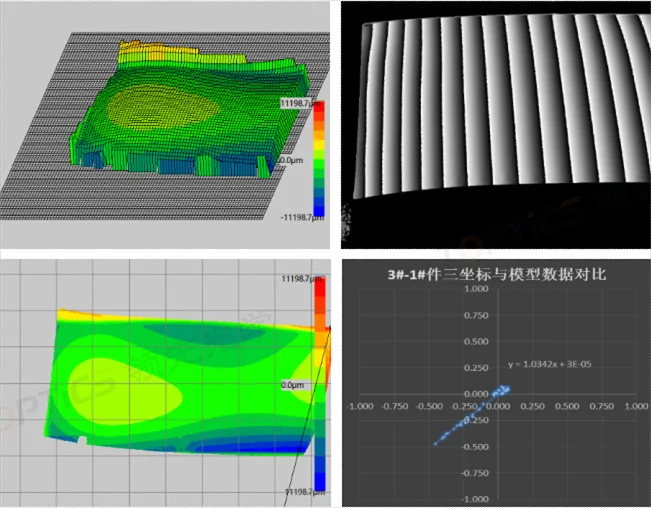The width and height of the screenshot is (651, 508).
Task: Click the 0.250 label on the vertical axis
Action: (x=476, y=368)
